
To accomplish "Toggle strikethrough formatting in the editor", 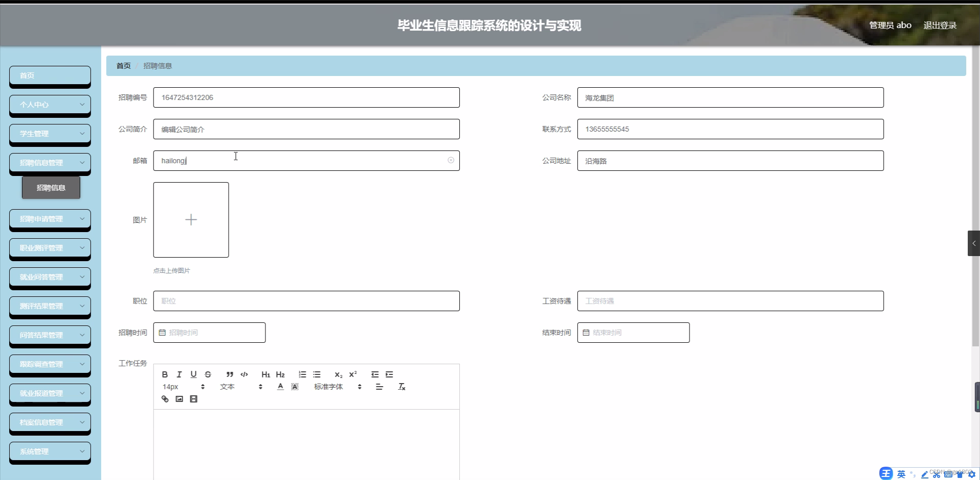I will pyautogui.click(x=208, y=374).
